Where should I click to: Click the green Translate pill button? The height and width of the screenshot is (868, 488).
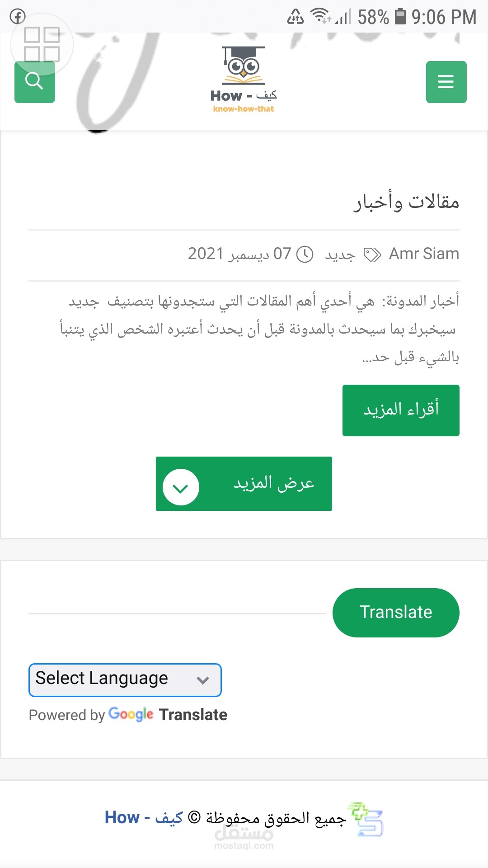click(396, 613)
